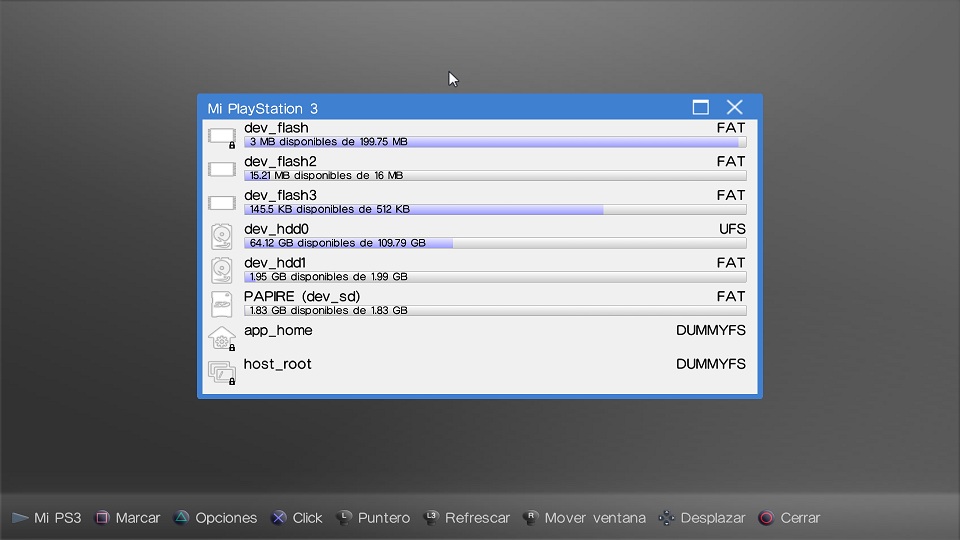Image resolution: width=960 pixels, height=540 pixels.
Task: Select the dev_flash2 name label
Action: tap(280, 162)
